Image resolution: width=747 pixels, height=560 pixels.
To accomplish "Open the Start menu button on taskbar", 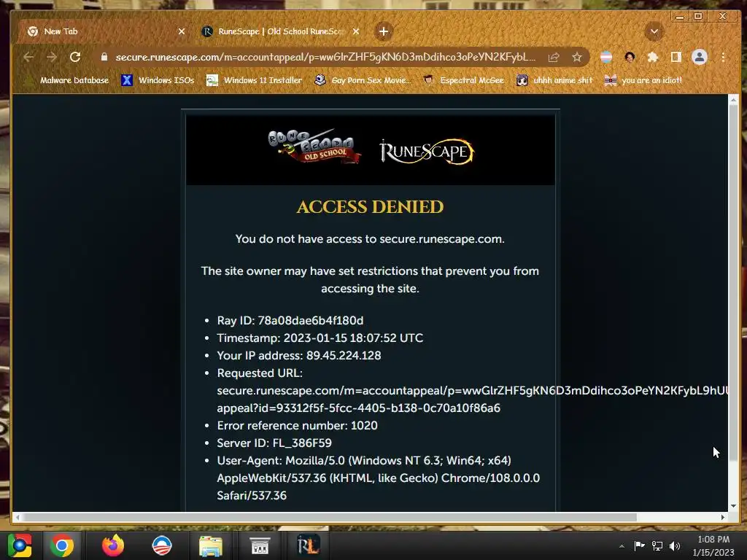I will 20,545.
